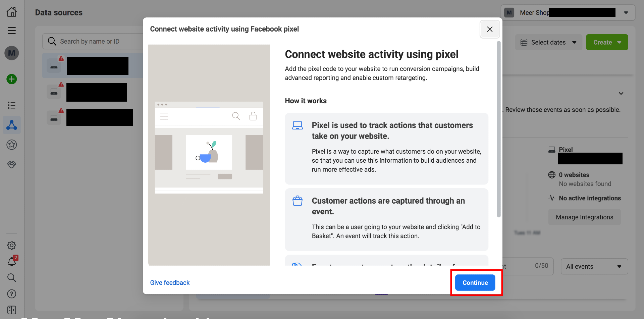Open the Give feedback link
This screenshot has height=319, width=644.
coord(170,282)
